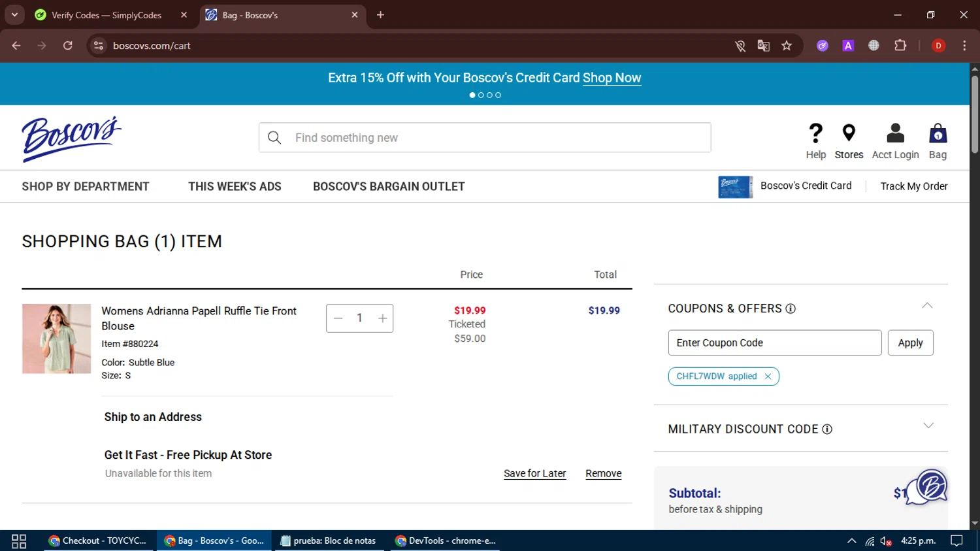The image size is (980, 551).
Task: Open the Boscov's chat assistant bubble
Action: click(x=928, y=488)
